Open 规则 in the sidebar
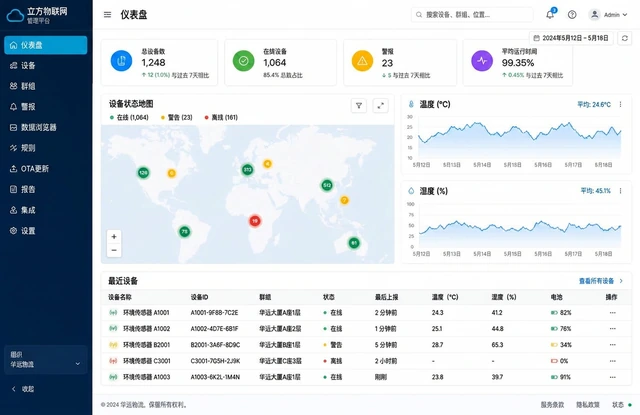Screen dimensions: 640x415 46,148
